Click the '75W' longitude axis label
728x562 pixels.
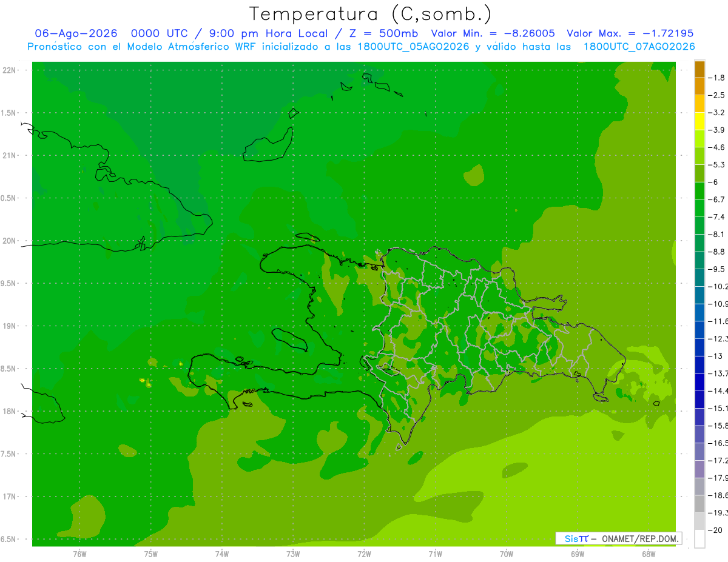pos(151,554)
